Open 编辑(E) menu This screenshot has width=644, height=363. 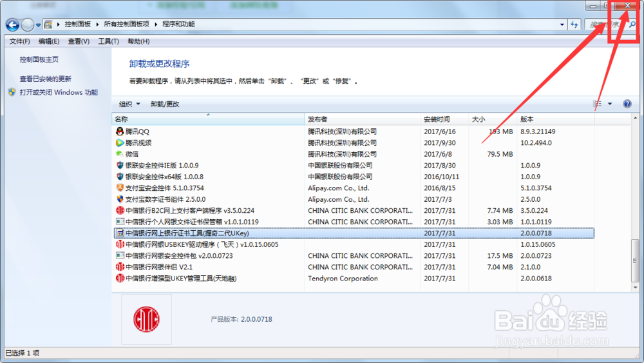tap(49, 41)
